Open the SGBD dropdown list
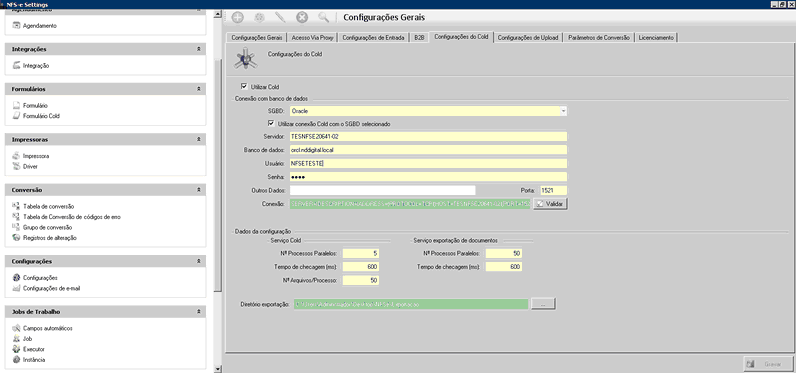The image size is (796, 373). pos(563,111)
